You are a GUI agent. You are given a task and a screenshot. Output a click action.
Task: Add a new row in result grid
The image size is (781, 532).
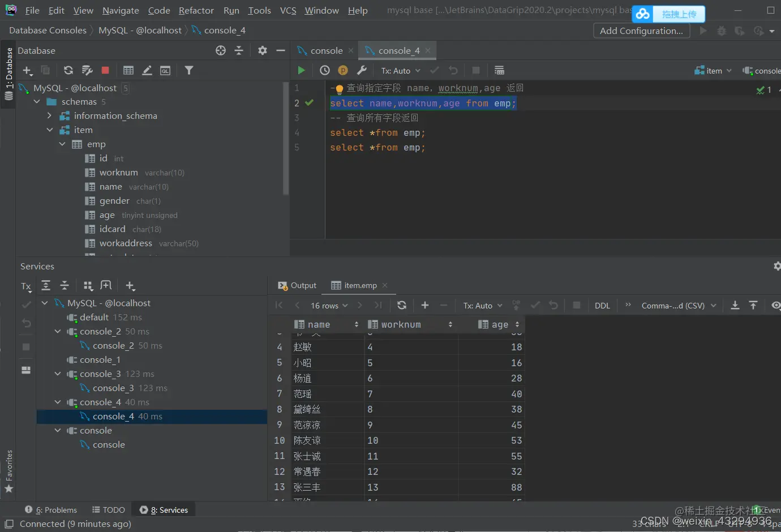tap(425, 305)
